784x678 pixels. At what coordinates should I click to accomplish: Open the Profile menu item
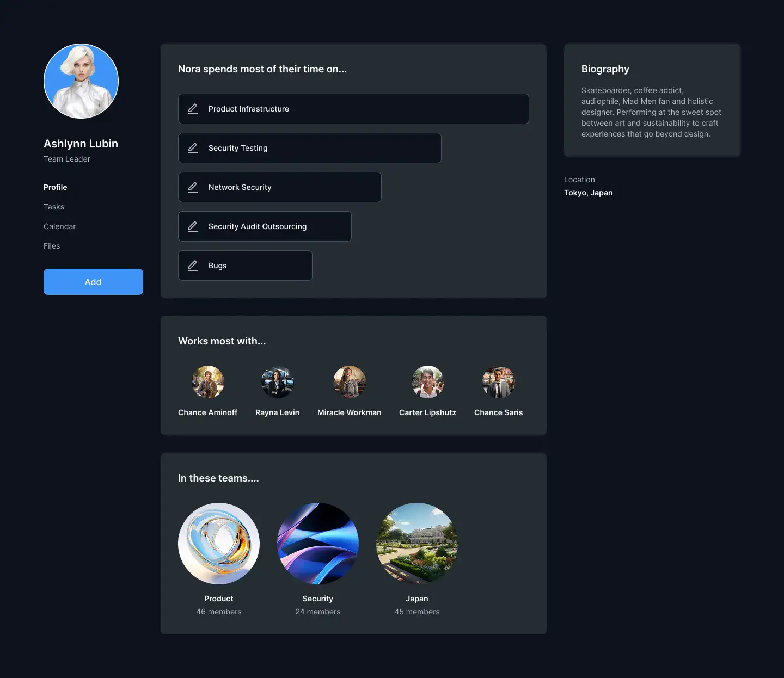[x=56, y=187]
